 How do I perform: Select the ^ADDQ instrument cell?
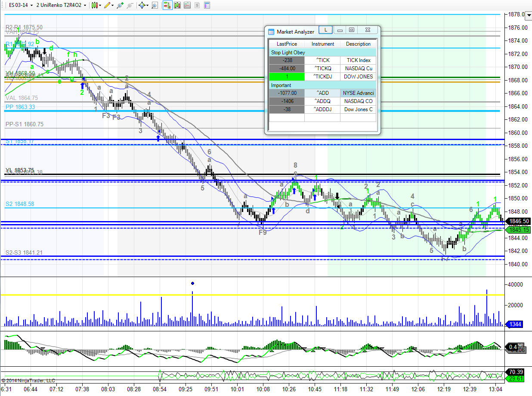pos(322,102)
